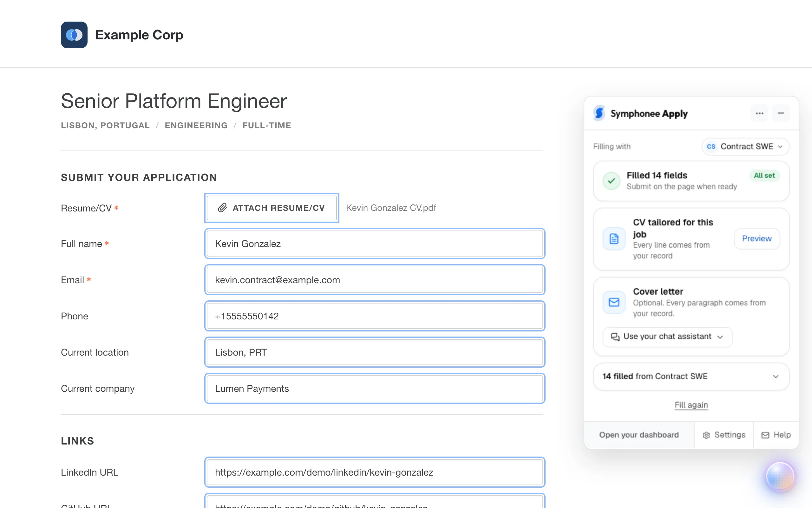Click the CV tailored for this job heading
The width and height of the screenshot is (812, 508).
pos(673,228)
